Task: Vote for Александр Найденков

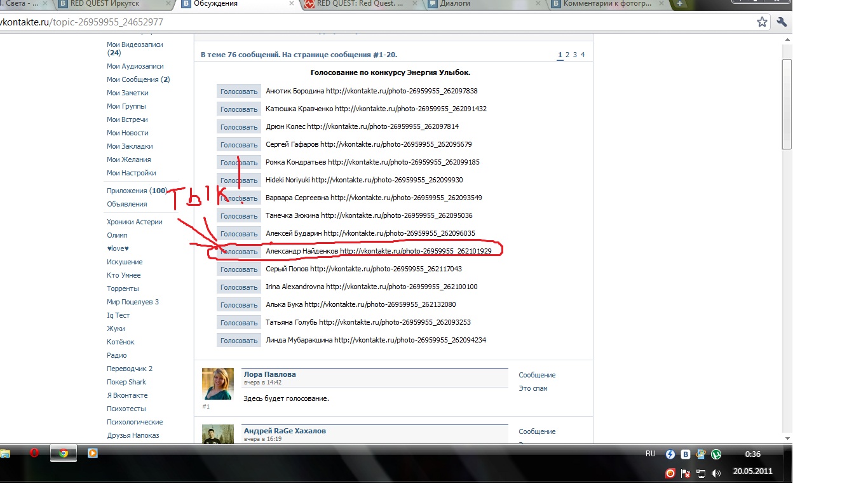Action: point(238,252)
